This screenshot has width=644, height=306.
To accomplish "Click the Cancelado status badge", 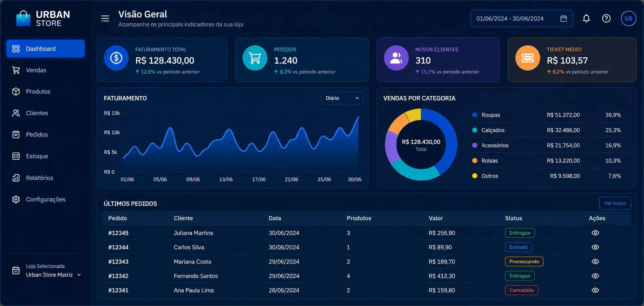I will pyautogui.click(x=522, y=290).
